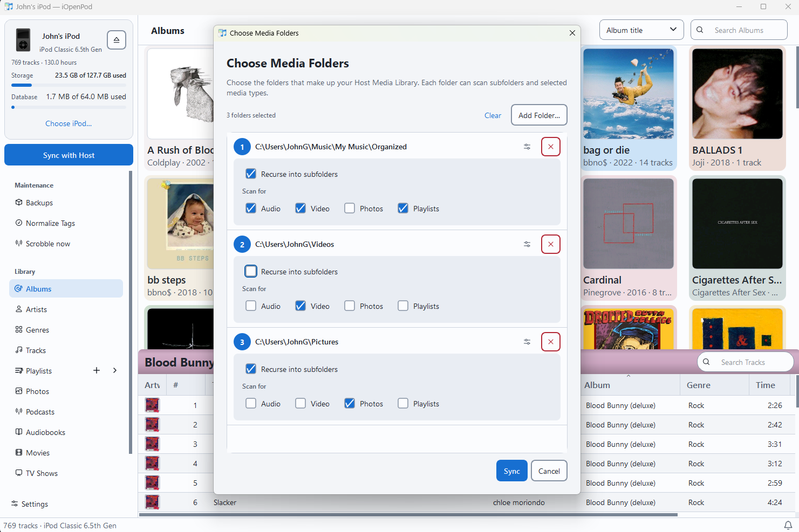Enable Recurse into subfolders for Videos folder
Viewport: 799px width, 532px height.
[251, 272]
